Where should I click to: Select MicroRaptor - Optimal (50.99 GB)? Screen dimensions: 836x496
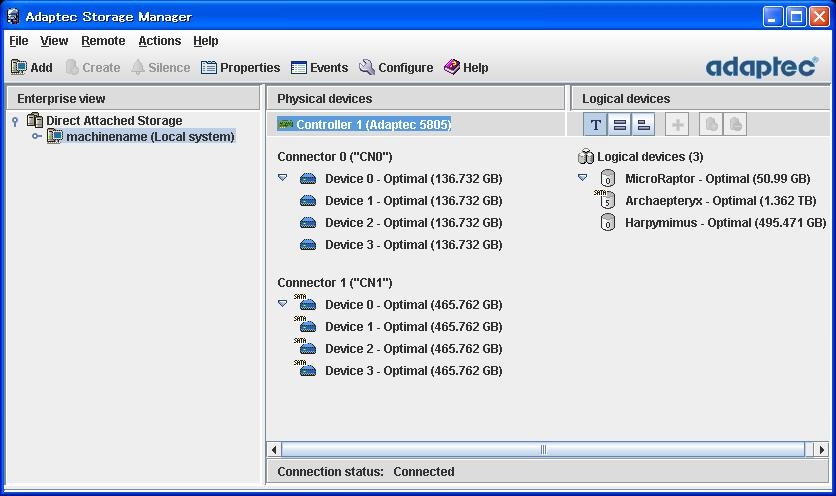coord(718,179)
